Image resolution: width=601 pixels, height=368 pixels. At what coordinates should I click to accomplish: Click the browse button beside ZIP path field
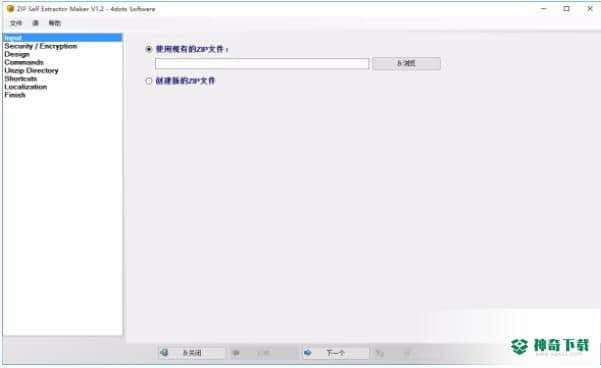[x=406, y=63]
